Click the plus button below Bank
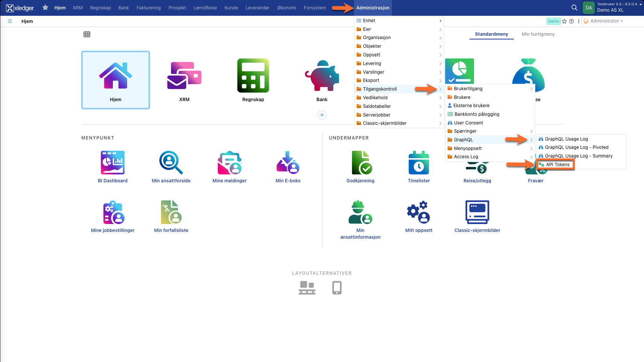Screen dimensions: 644x362 tap(322, 115)
